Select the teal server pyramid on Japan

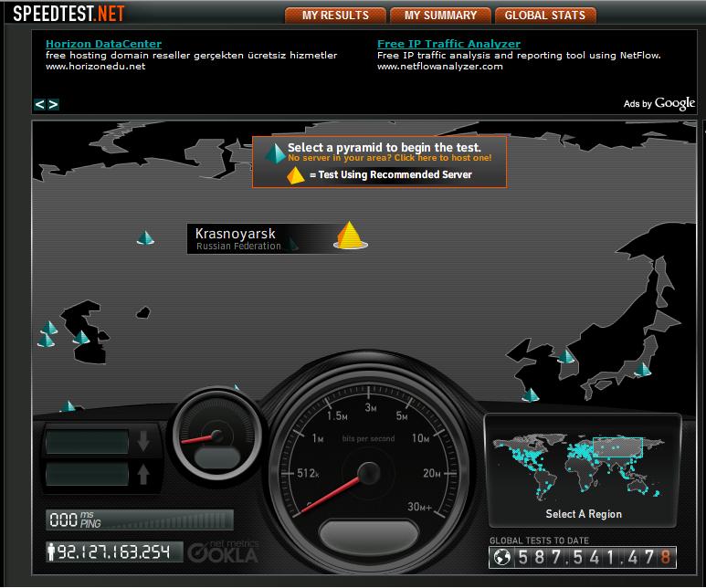pyautogui.click(x=642, y=370)
